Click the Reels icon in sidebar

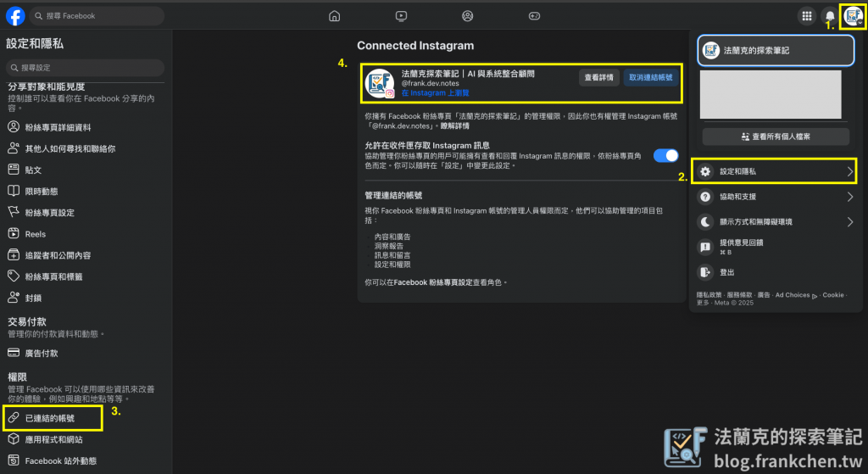click(14, 234)
